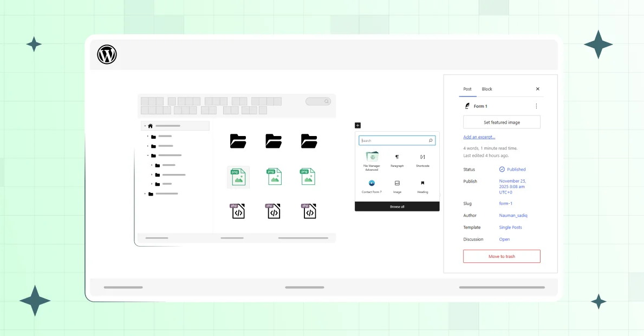
Task: Select the File Manager Advanced block
Action: pyautogui.click(x=372, y=159)
